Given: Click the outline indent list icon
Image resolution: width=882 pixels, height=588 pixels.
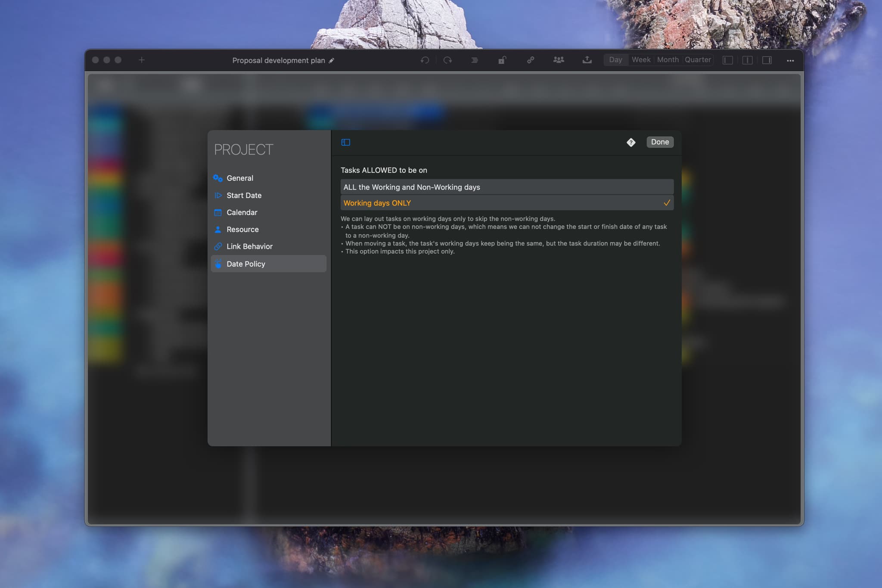Looking at the screenshot, I should (x=474, y=60).
